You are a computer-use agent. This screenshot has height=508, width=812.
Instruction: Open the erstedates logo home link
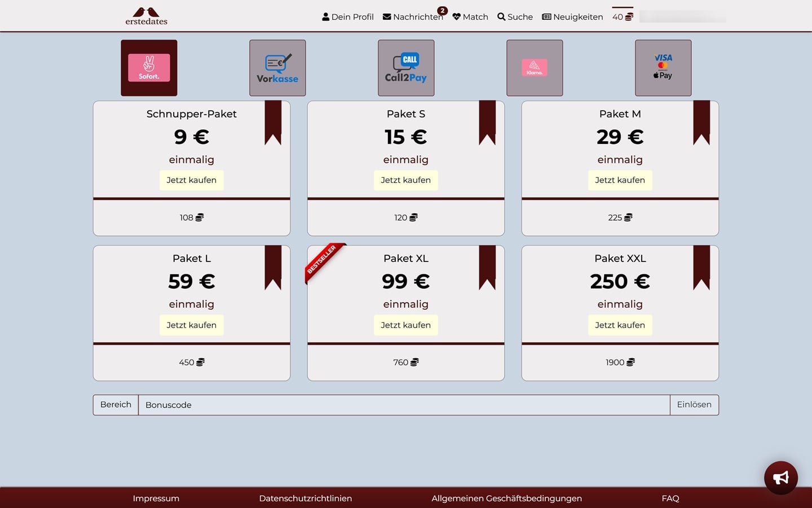147,16
